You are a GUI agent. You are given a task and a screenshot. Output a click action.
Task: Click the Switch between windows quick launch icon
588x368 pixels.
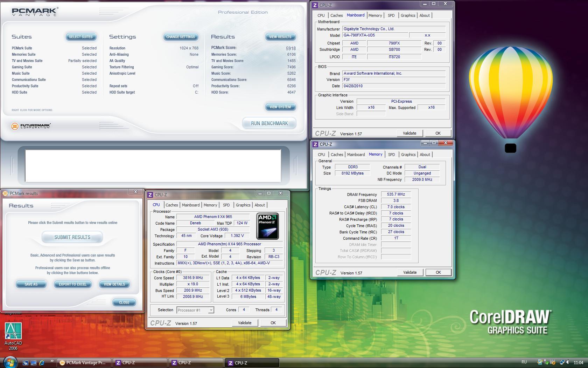[x=25, y=363]
